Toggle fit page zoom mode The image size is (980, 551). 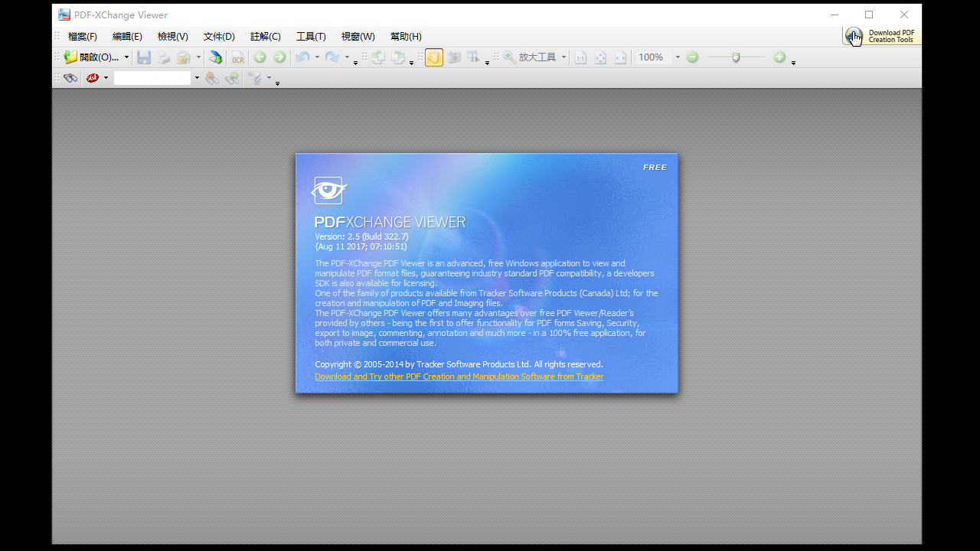click(601, 57)
